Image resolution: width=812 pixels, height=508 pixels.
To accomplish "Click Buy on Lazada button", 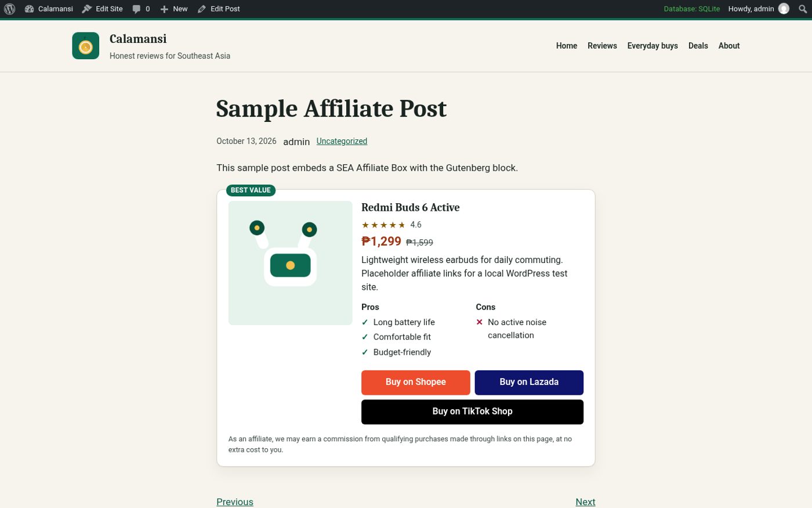I will point(529,383).
